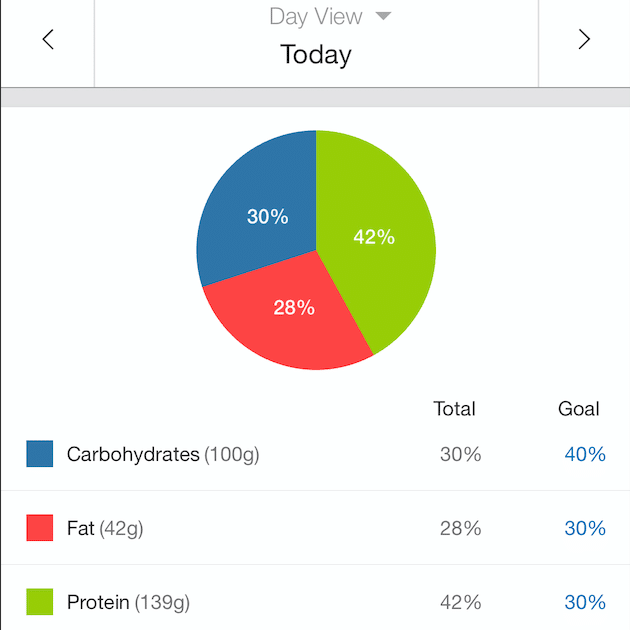Select the Protein (139g) row label

[x=128, y=602]
